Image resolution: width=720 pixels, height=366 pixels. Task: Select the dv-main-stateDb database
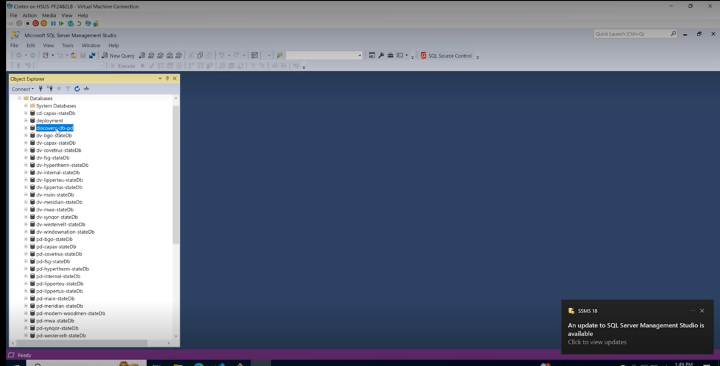point(55,195)
